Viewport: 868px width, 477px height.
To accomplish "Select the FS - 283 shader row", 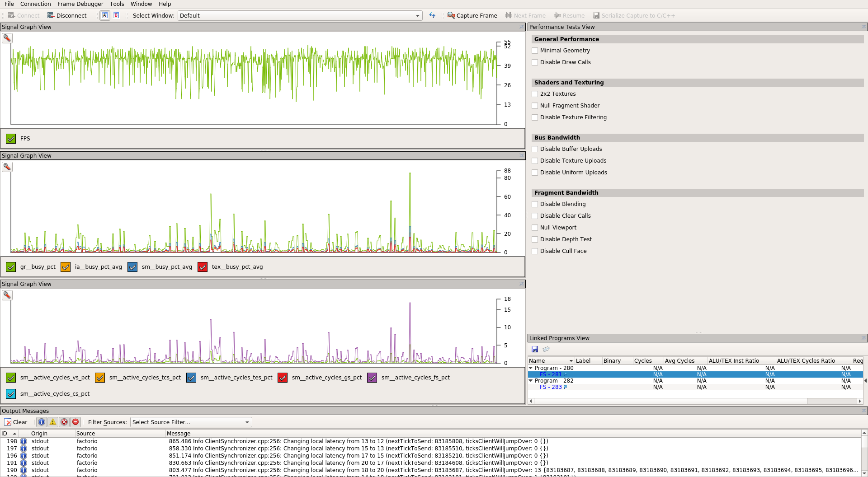I will (x=695, y=387).
